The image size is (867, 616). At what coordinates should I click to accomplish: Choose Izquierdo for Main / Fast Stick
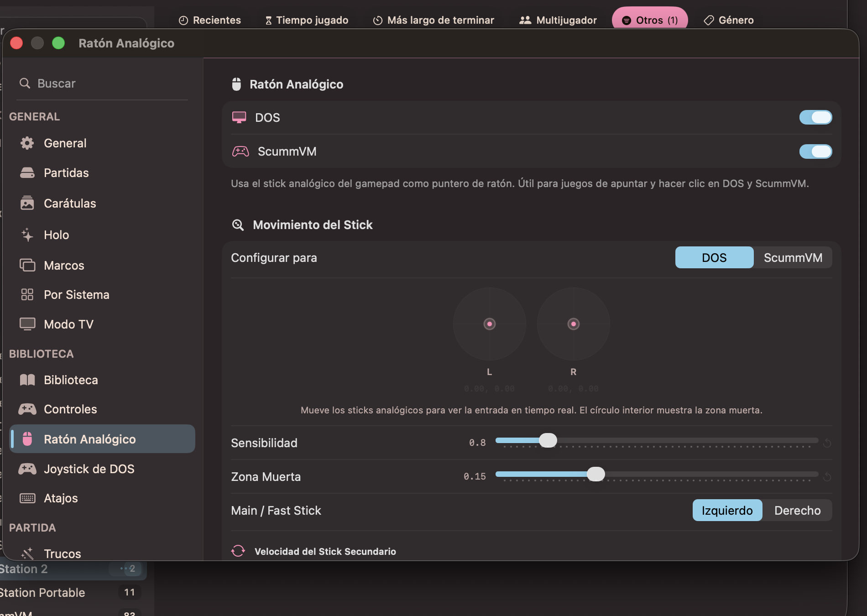[727, 511]
